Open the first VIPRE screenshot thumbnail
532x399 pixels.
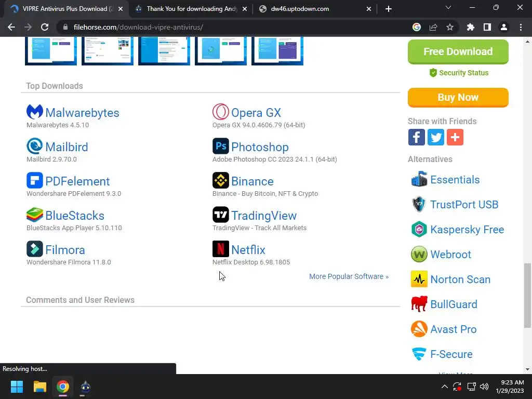[x=51, y=51]
